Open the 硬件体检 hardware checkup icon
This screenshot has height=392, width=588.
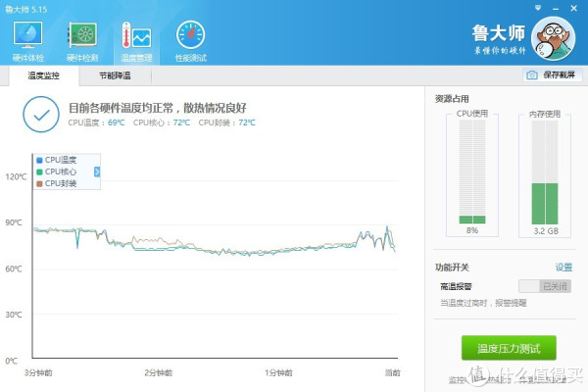(26, 39)
